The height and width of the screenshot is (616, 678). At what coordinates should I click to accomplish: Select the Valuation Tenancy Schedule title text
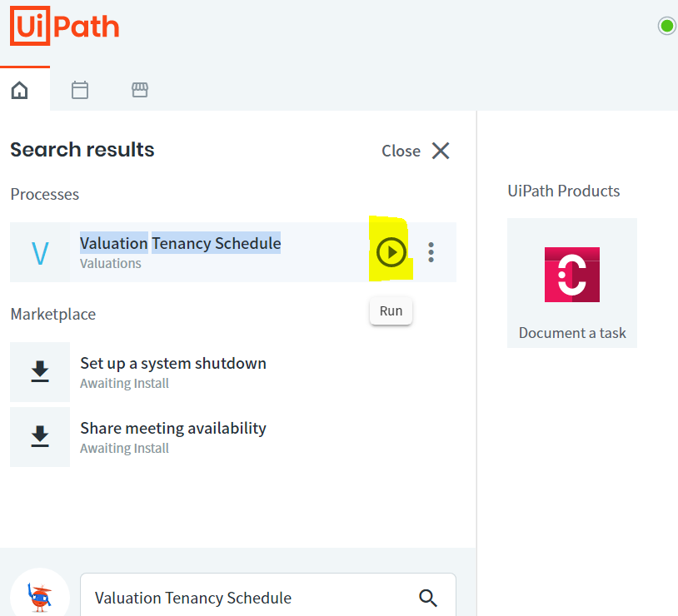[x=180, y=243]
